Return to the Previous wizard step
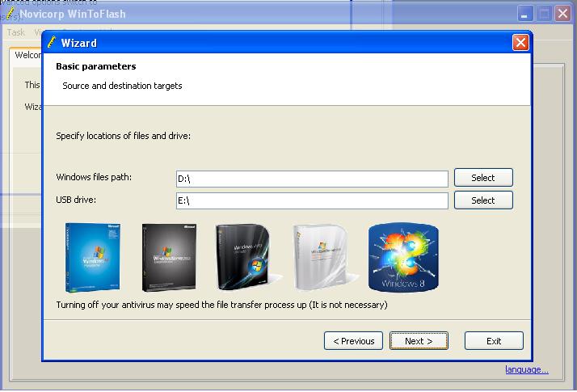The width and height of the screenshot is (577, 392). pyautogui.click(x=353, y=341)
